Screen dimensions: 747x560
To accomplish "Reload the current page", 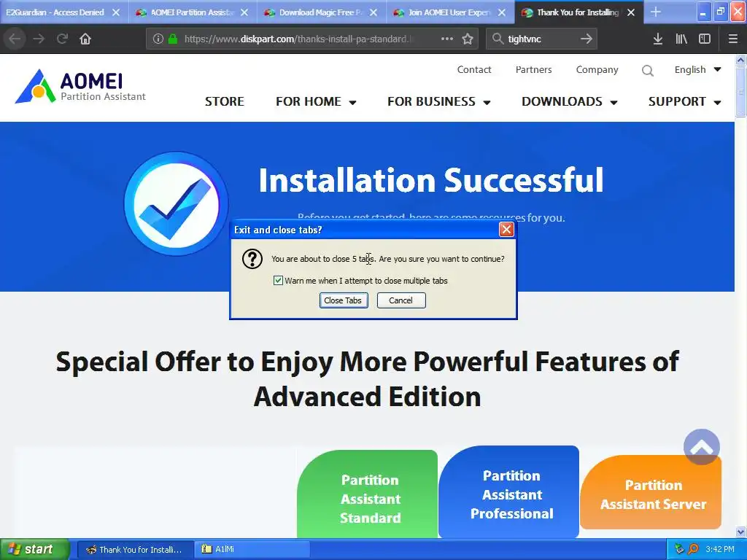I will click(62, 39).
